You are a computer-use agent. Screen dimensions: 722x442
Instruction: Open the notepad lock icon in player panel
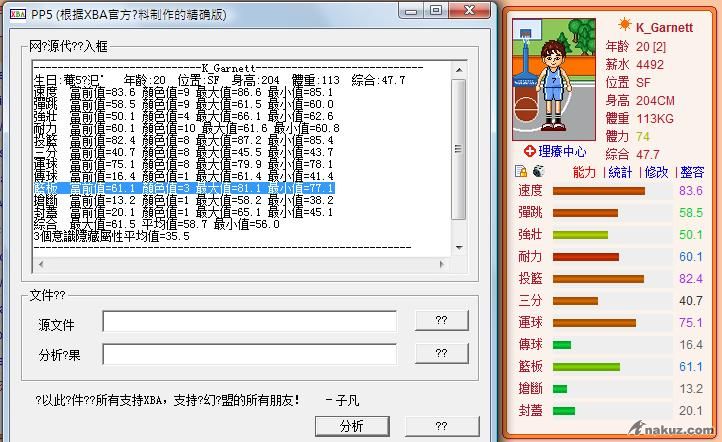(521, 171)
